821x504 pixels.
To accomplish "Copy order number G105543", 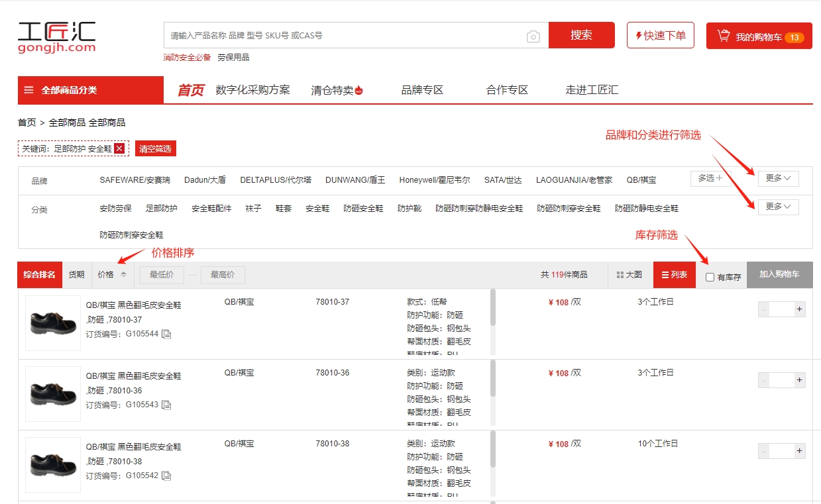I will 167,405.
